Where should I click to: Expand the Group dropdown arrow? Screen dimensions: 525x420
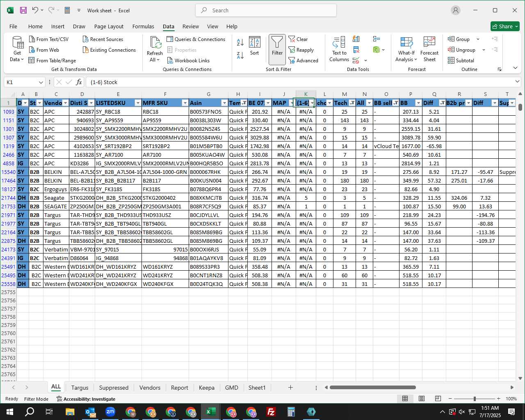pos(478,39)
